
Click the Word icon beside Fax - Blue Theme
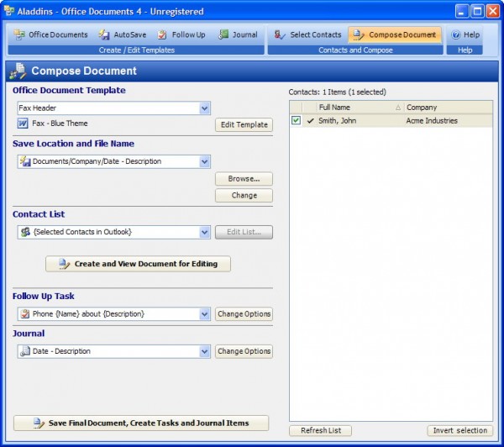point(24,124)
